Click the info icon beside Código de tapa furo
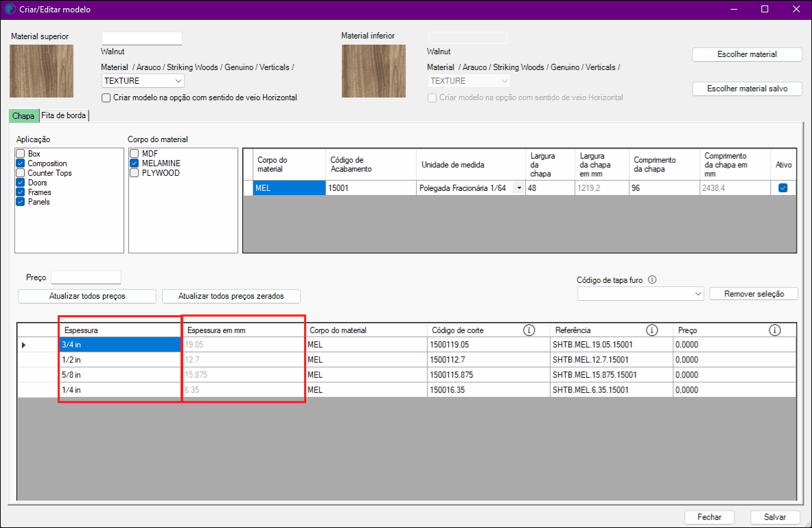Viewport: 812px width, 528px height. point(652,280)
